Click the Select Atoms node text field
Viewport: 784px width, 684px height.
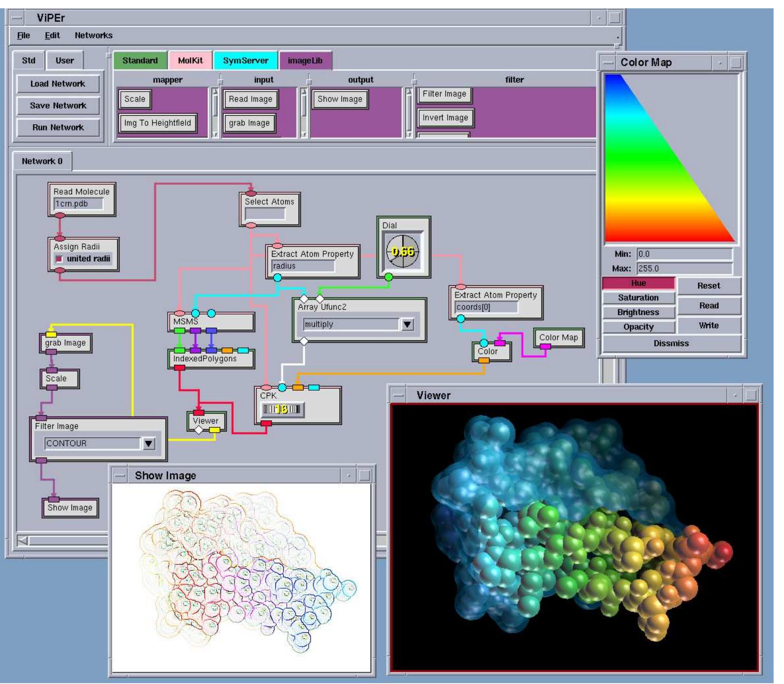265,214
